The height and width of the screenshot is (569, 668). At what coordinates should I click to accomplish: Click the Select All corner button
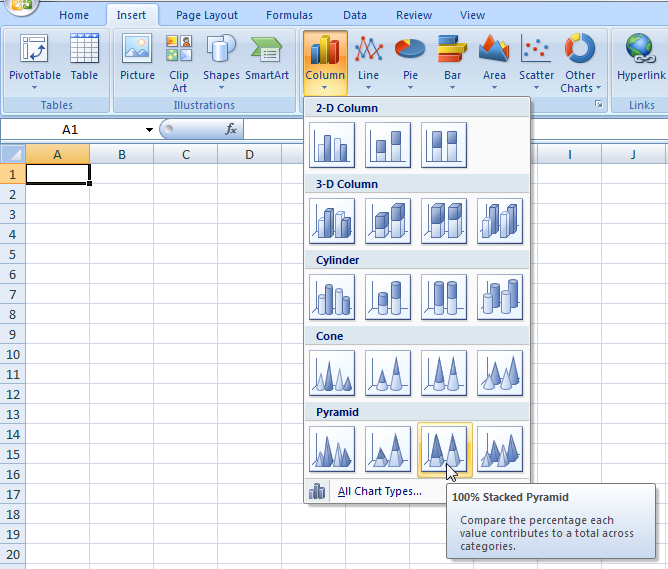[13, 154]
